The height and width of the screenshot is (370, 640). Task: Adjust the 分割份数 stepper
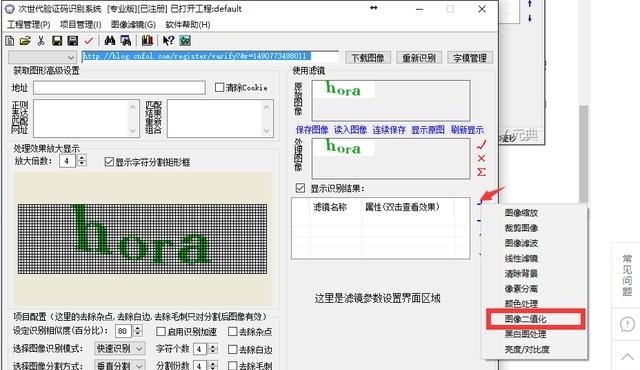point(213,366)
